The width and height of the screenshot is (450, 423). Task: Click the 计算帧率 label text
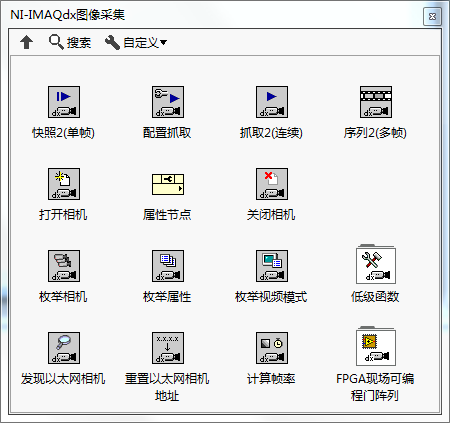[x=271, y=378]
